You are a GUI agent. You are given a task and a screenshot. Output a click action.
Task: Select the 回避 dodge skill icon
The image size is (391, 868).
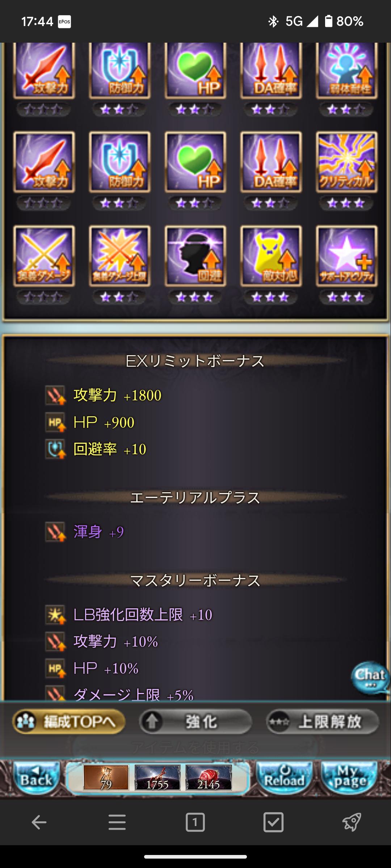195,256
